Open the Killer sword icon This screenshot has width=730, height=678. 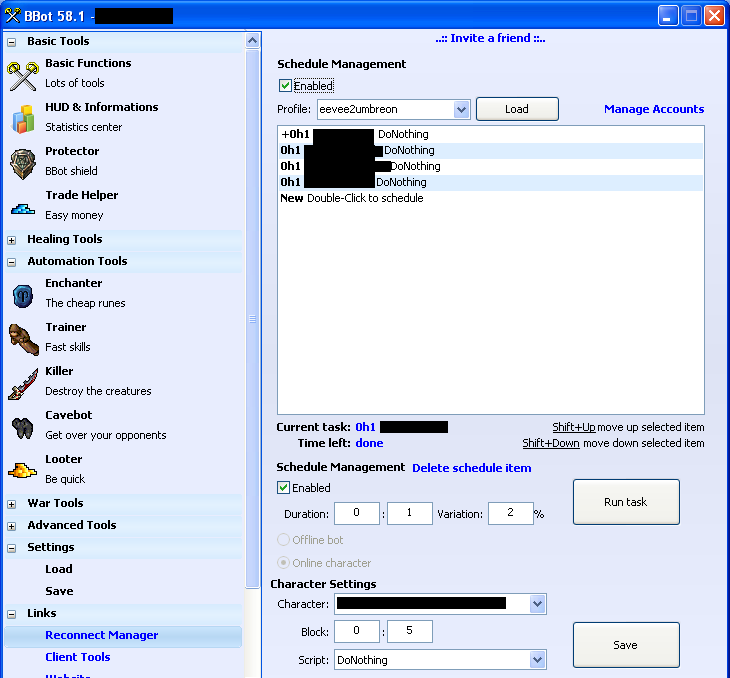click(x=23, y=382)
